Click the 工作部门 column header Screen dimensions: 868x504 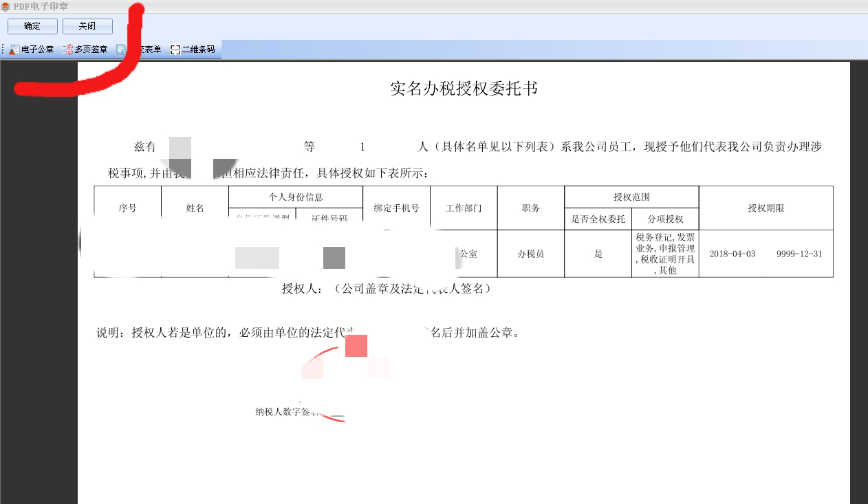click(x=464, y=208)
